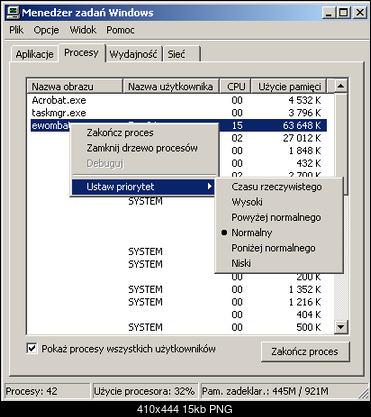This screenshot has width=371, height=417.
Task: Click the 4 532 K memory value
Action: coord(305,100)
